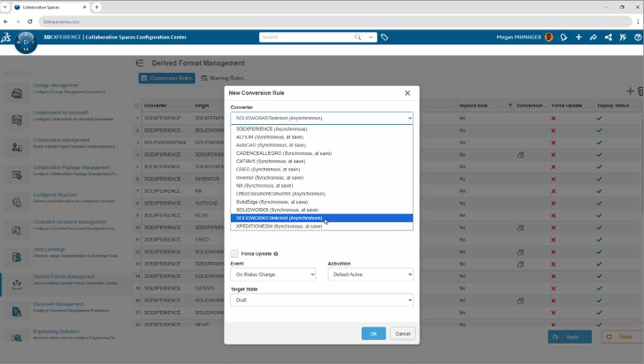Choose SOLIDWORKSTaskHost (Asynchronous) list option
Screen dimensions: 644x364
(x=322, y=218)
